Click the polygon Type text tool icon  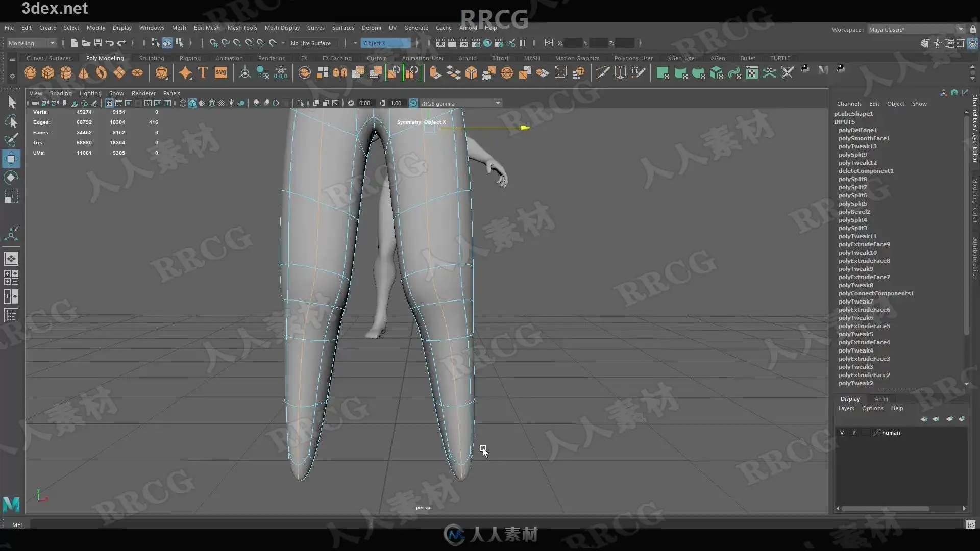click(203, 73)
